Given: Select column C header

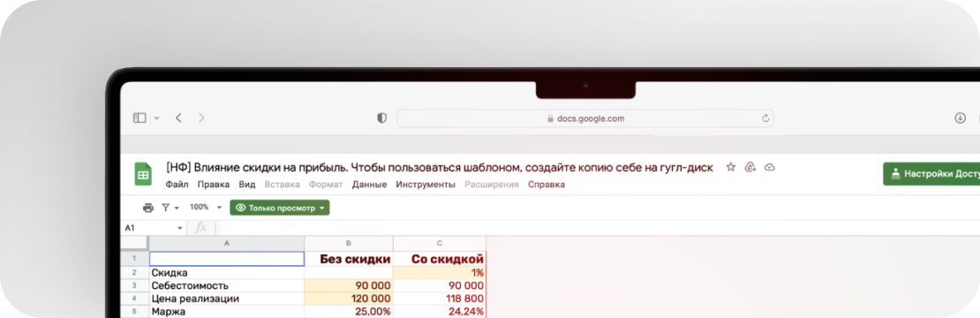Looking at the screenshot, I should (440, 244).
